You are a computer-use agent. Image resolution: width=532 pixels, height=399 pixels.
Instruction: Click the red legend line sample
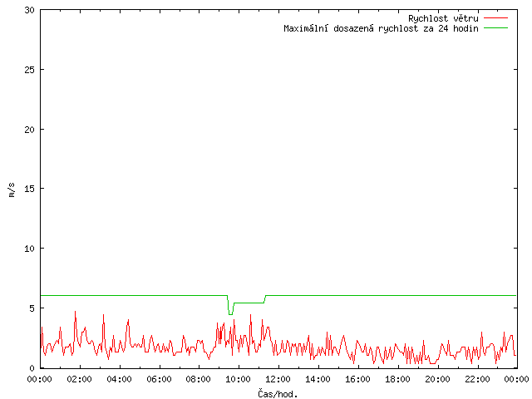(x=495, y=18)
